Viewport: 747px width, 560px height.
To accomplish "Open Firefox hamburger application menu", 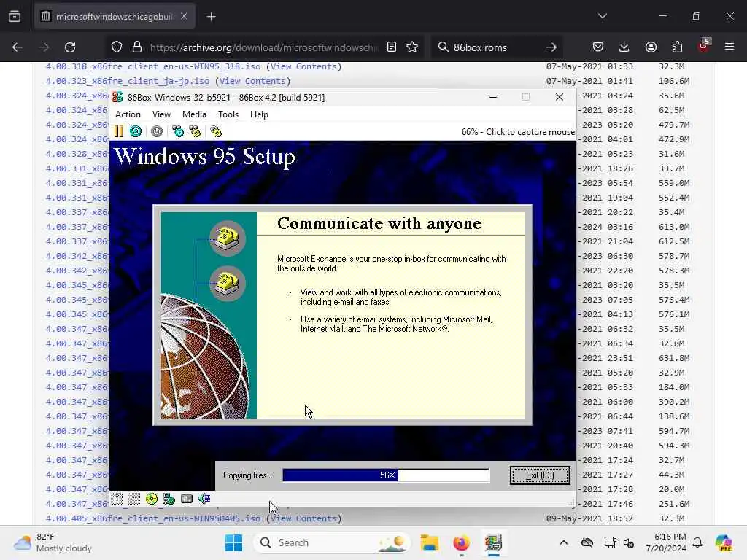I will click(729, 47).
